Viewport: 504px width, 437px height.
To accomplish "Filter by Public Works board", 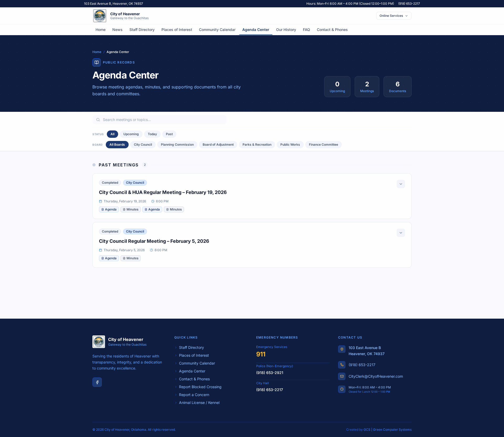I will point(290,145).
